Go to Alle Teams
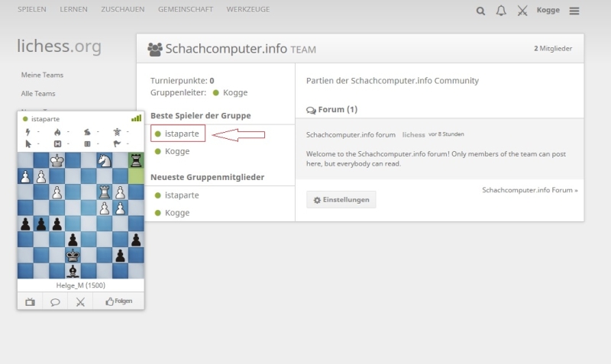This screenshot has height=364, width=611. tap(38, 93)
